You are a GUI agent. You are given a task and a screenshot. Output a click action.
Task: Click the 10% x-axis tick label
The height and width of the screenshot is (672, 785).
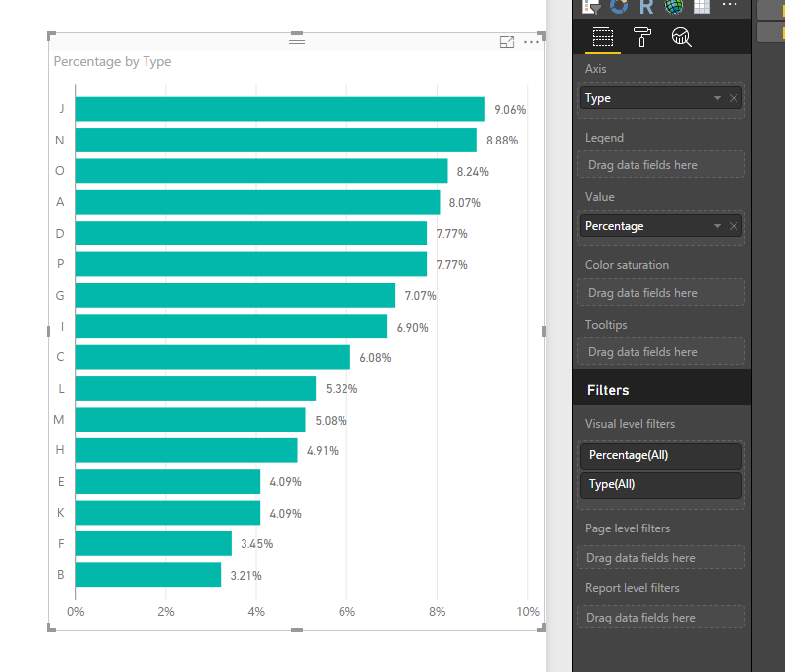(x=528, y=612)
